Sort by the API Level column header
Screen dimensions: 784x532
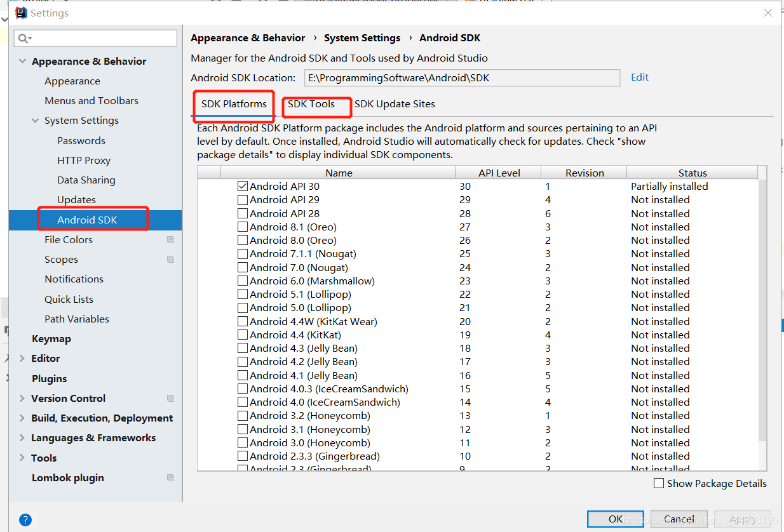pyautogui.click(x=499, y=173)
